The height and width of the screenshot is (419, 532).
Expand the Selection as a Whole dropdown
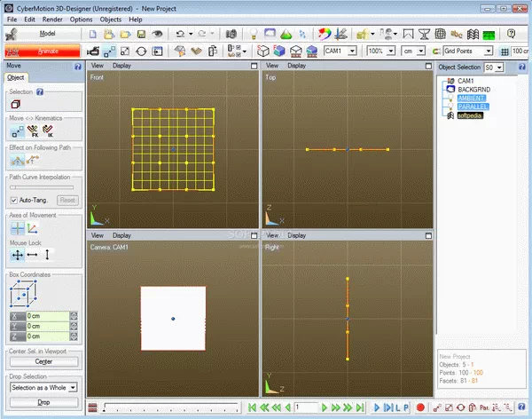point(74,387)
